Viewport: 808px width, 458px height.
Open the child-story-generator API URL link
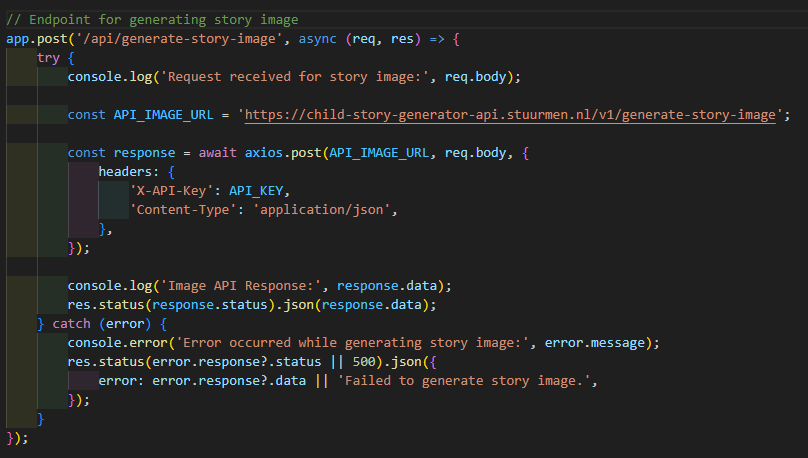tap(510, 114)
